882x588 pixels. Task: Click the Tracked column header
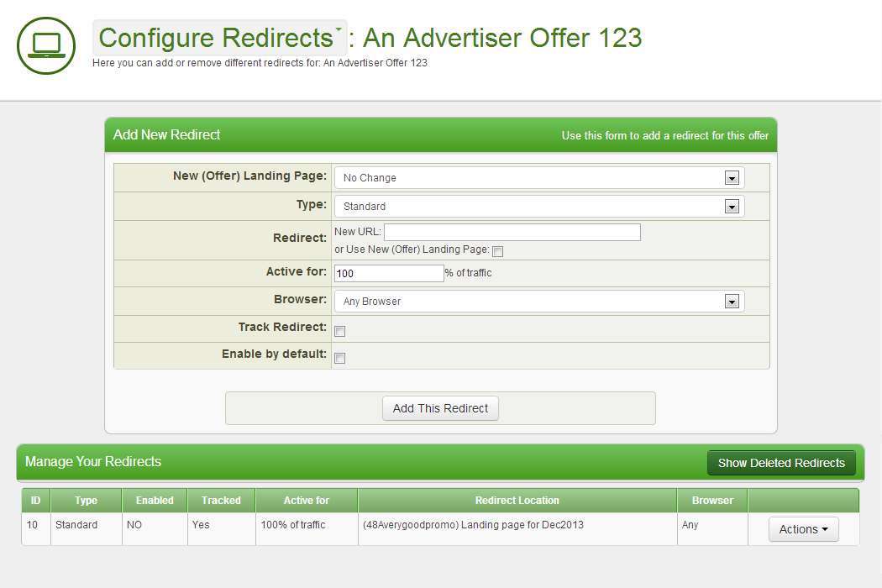221,501
